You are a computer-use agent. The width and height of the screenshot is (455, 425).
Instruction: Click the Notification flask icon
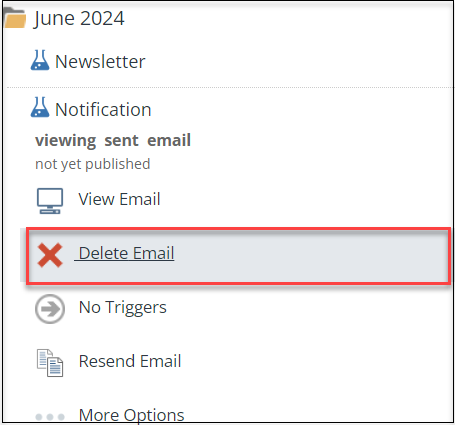[x=40, y=107]
